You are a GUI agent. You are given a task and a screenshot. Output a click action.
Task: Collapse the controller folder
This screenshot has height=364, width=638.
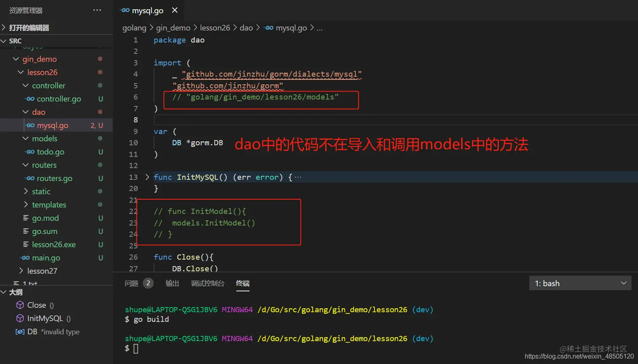coord(26,86)
